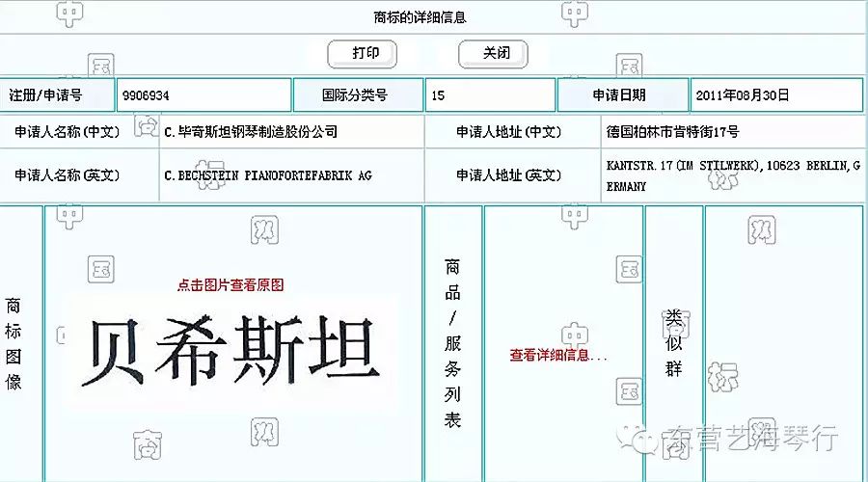Click the 申请人地址(中文) label
Image resolution: width=868 pixels, height=482 pixels.
tap(508, 132)
